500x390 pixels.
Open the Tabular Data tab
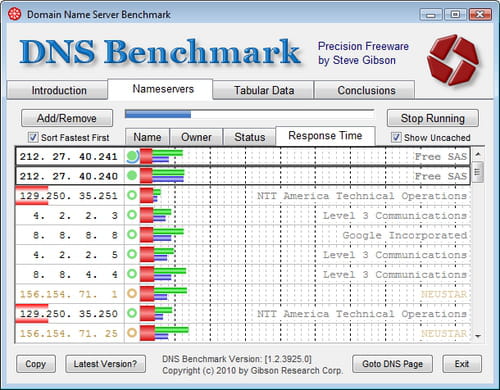[x=263, y=90]
